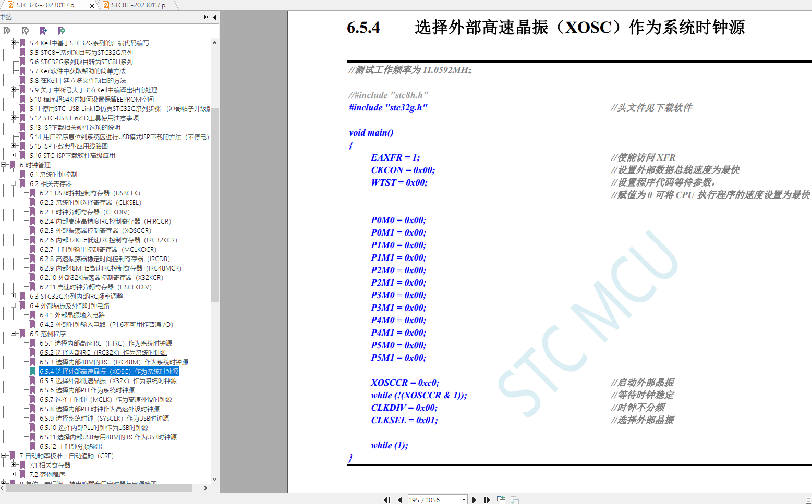The height and width of the screenshot is (504, 812).
Task: Open bookmark '6.5.1 选择内部高速IRC (HIRC)'
Action: click(x=106, y=343)
